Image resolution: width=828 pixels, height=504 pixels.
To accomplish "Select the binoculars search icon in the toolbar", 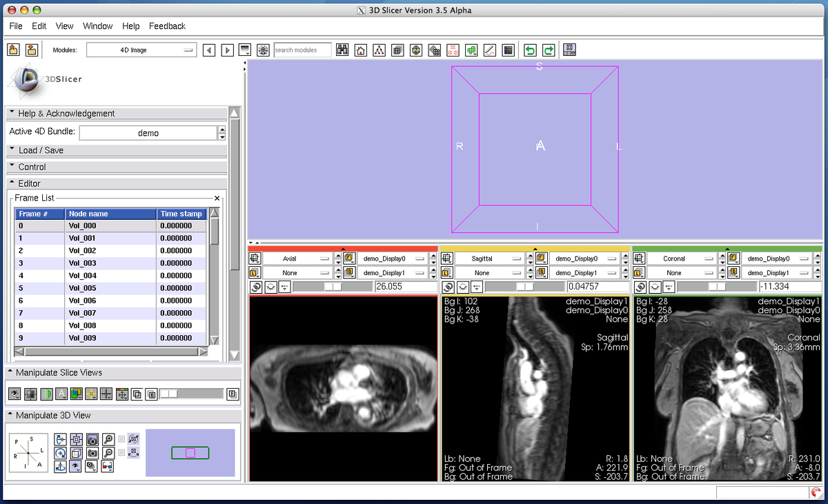I will click(x=343, y=50).
